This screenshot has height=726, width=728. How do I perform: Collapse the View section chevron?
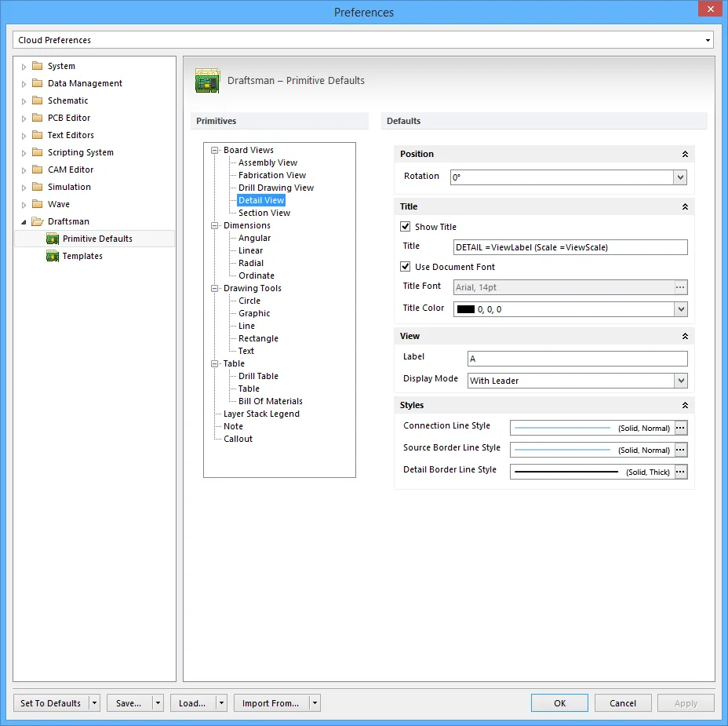(x=685, y=336)
